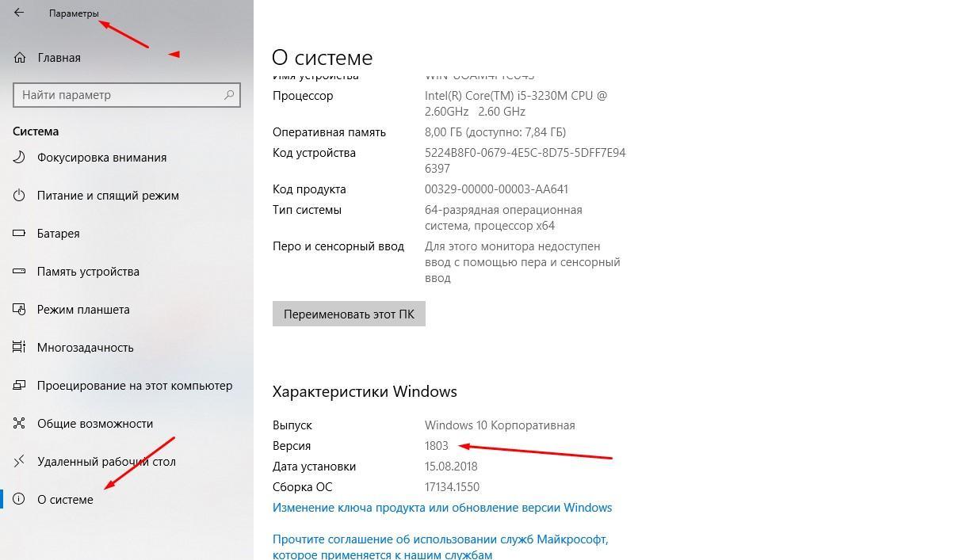Viewport: 959px width, 560px height.
Task: Click the battery icon beside Батарея
Action: tap(20, 233)
